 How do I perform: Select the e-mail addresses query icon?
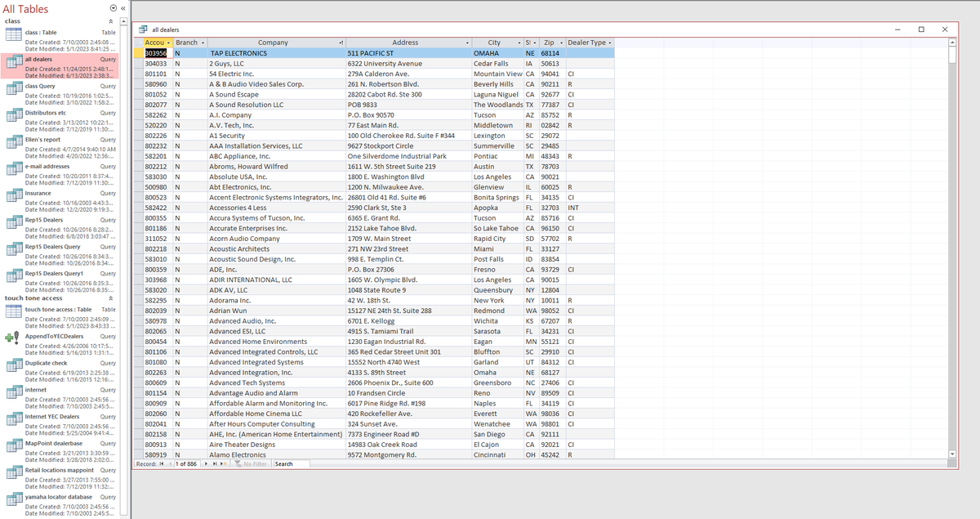[13, 170]
